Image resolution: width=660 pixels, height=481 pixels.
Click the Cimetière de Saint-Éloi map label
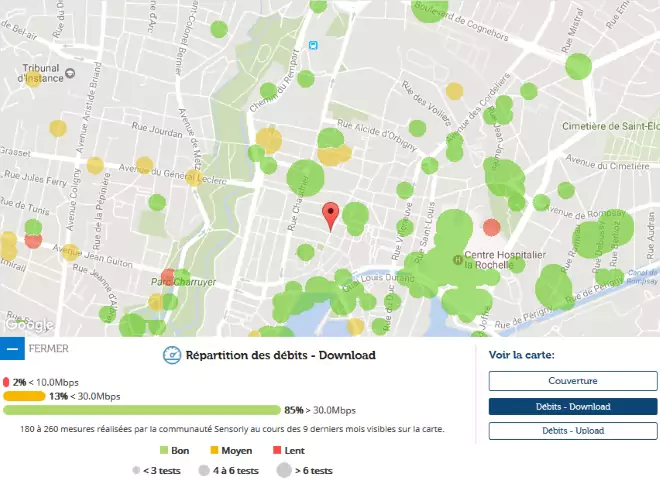[x=610, y=125]
